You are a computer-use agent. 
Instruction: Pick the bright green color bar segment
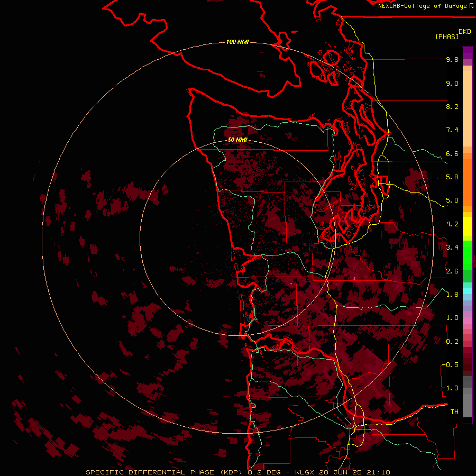(467, 255)
